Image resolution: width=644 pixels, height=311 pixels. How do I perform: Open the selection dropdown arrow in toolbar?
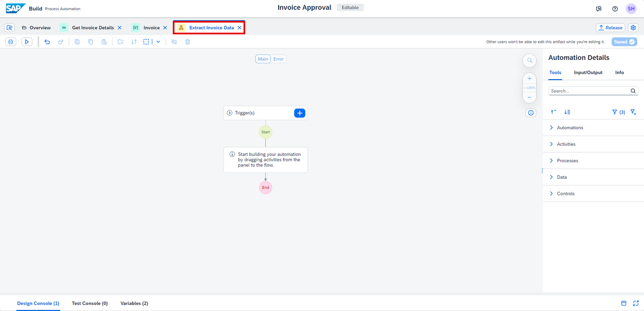click(x=158, y=42)
